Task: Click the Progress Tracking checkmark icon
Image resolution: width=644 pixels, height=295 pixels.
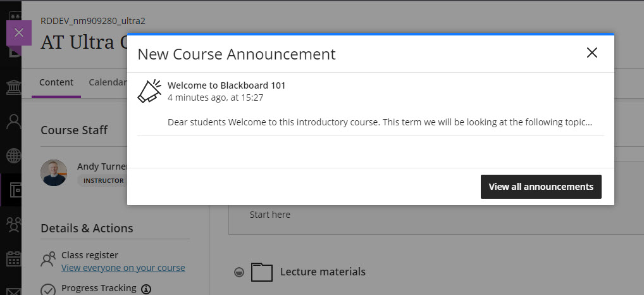Action: [48, 290]
